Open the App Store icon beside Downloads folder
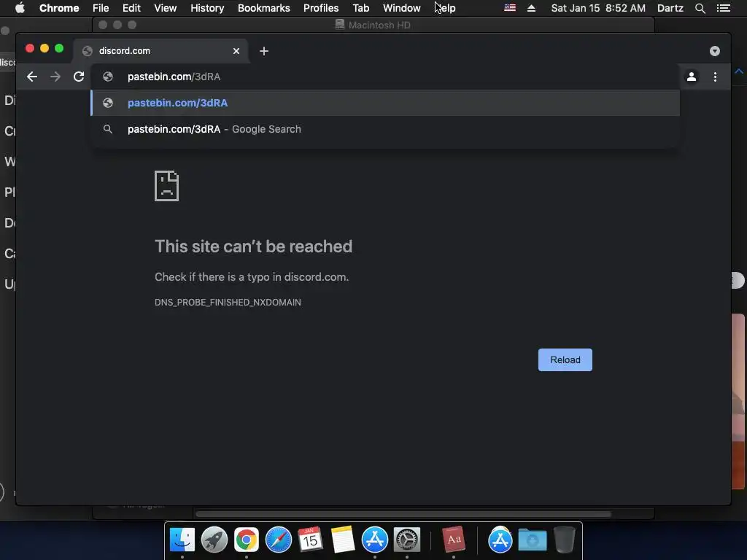The image size is (747, 560). (x=500, y=540)
